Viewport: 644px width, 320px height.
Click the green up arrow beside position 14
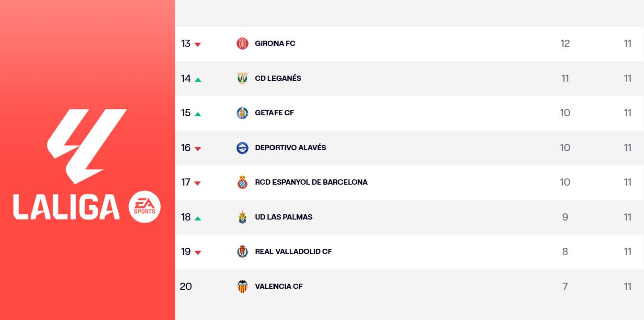[x=198, y=79]
